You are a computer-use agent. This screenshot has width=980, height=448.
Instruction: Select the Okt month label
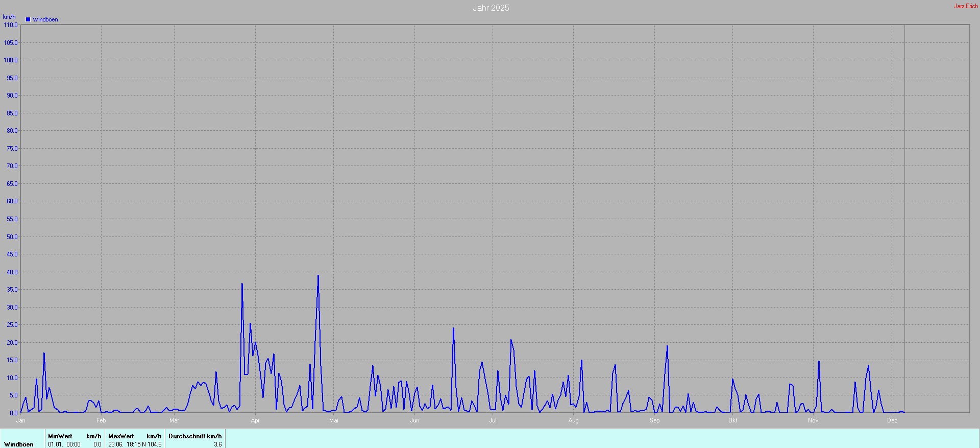pos(733,420)
